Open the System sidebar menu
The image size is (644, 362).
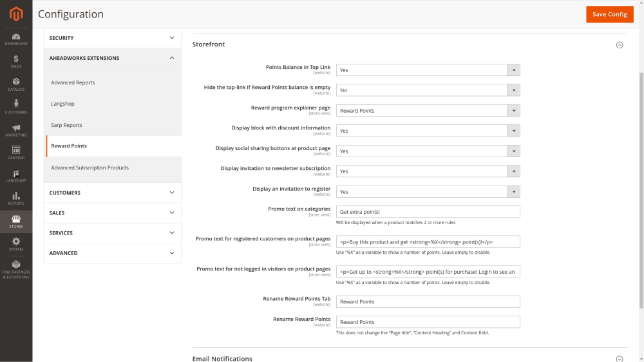pyautogui.click(x=16, y=245)
